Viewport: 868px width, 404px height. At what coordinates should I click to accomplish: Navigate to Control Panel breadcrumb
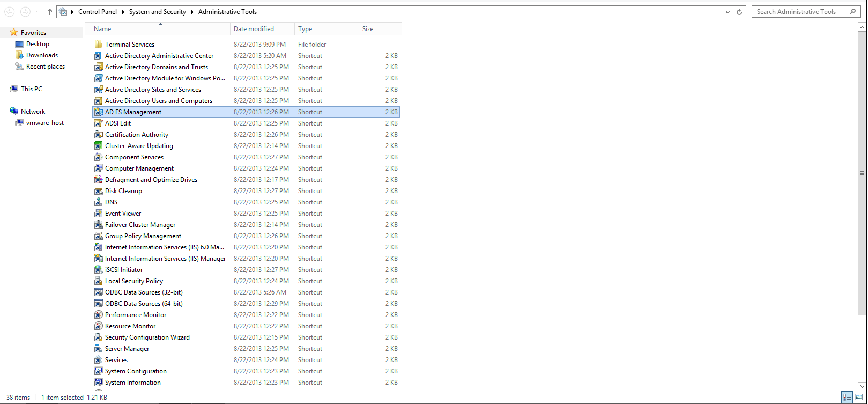pyautogui.click(x=98, y=12)
